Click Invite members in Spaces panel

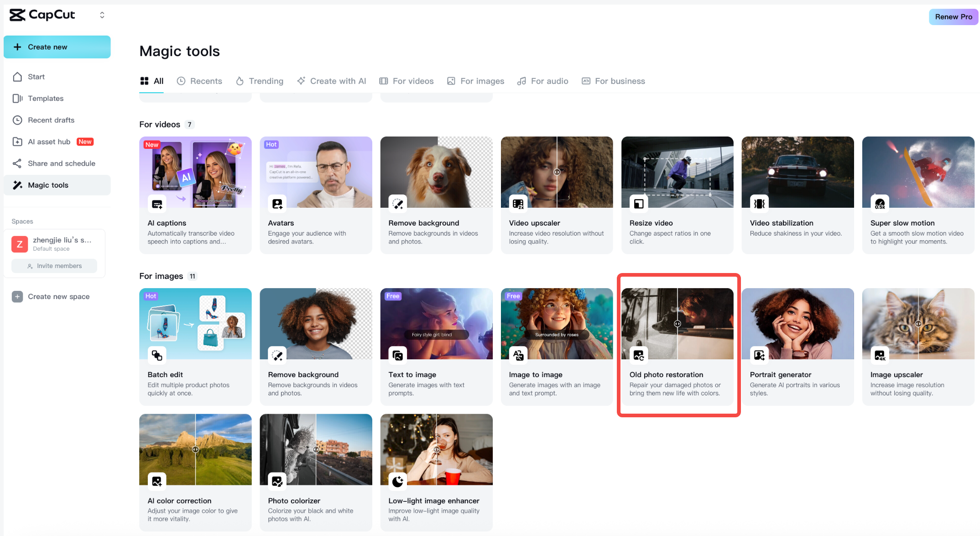click(x=54, y=266)
